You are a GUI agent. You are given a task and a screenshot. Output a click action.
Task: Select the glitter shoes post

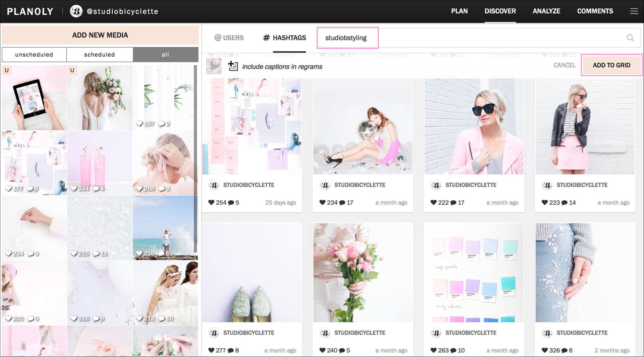click(x=252, y=273)
